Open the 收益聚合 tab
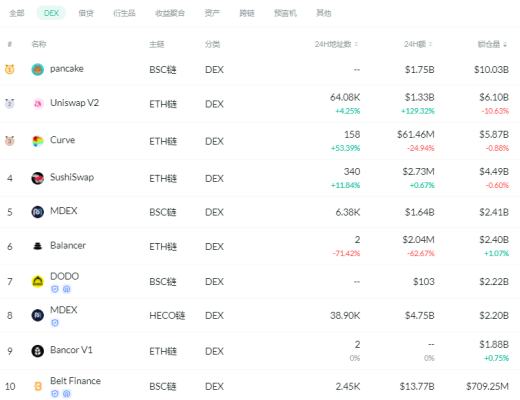 [x=170, y=13]
